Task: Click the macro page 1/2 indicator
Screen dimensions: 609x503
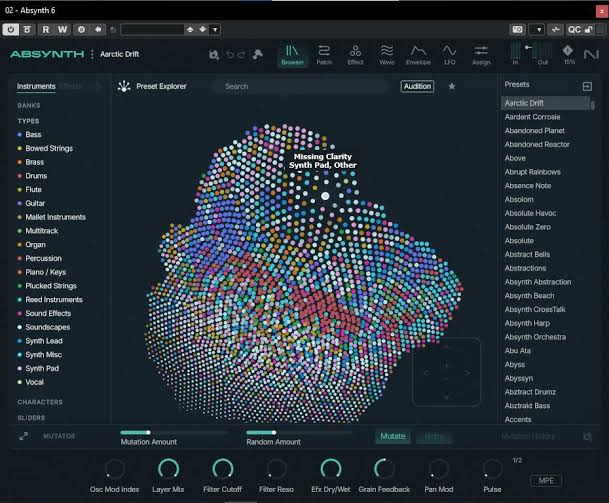Action: [x=517, y=460]
